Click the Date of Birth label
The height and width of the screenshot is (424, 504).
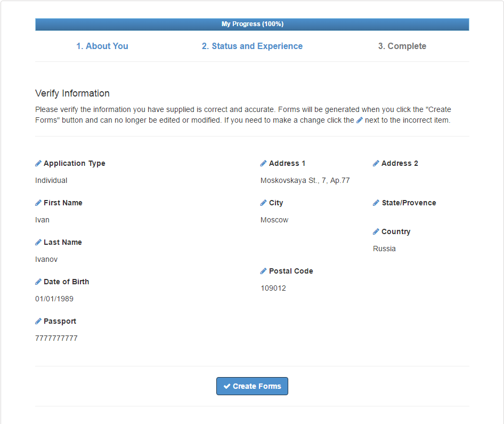point(67,282)
